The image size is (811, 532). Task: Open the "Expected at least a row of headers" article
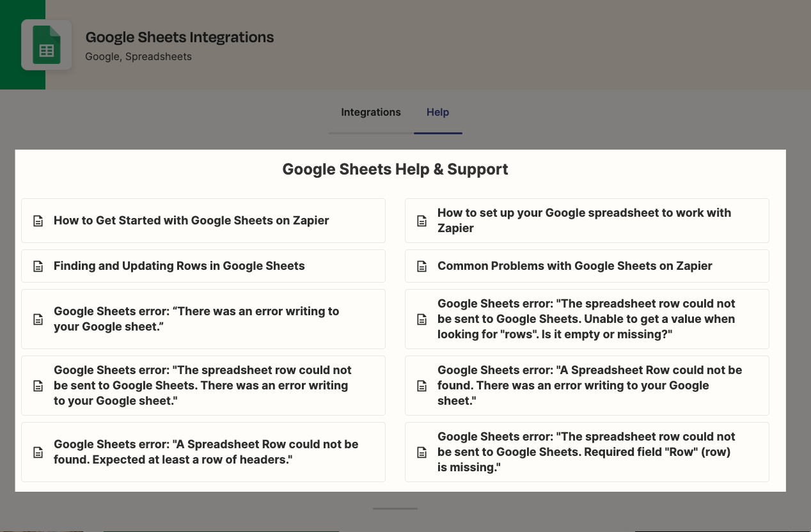(203, 452)
